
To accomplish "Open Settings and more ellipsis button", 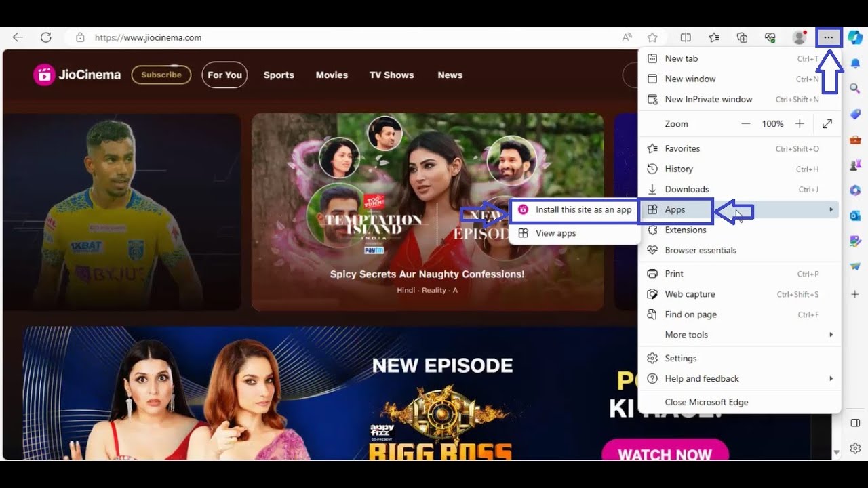I will tap(829, 37).
